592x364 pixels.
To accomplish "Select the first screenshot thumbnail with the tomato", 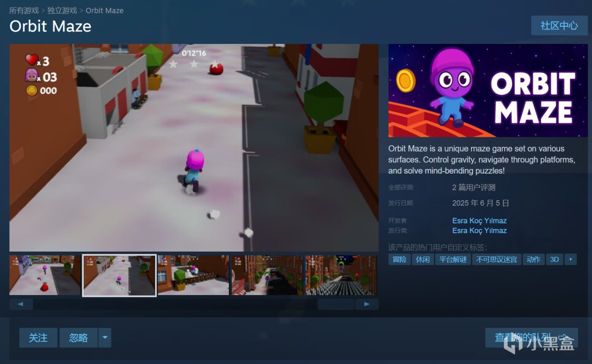I will [x=45, y=275].
